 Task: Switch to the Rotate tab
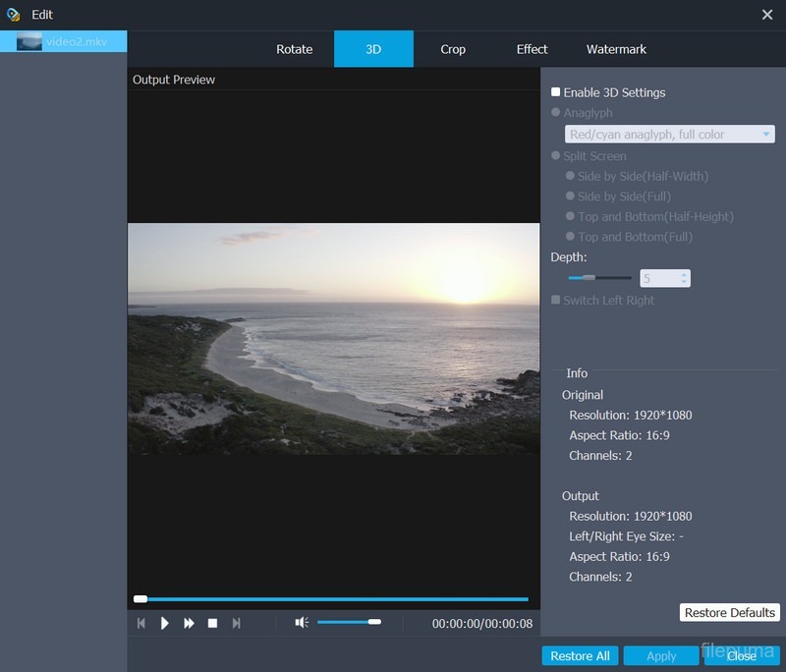tap(294, 49)
